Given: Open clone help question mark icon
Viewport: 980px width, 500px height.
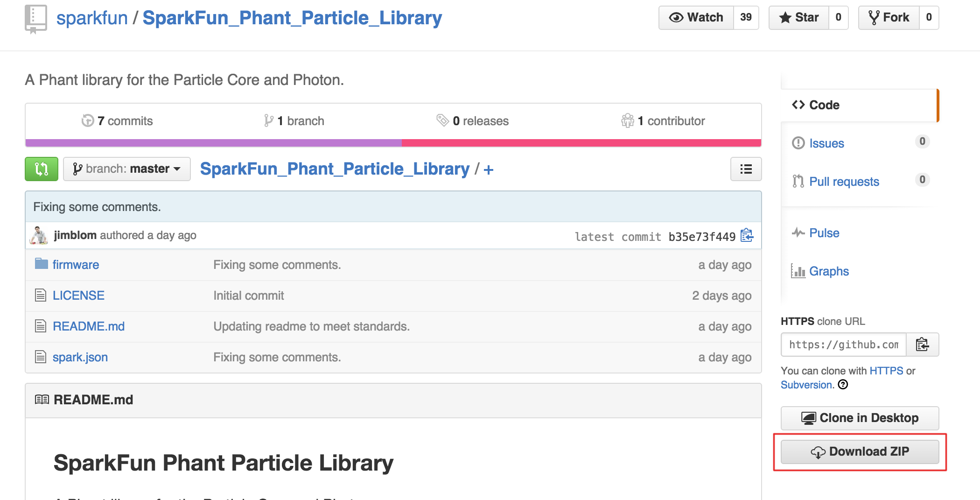Looking at the screenshot, I should click(x=843, y=385).
